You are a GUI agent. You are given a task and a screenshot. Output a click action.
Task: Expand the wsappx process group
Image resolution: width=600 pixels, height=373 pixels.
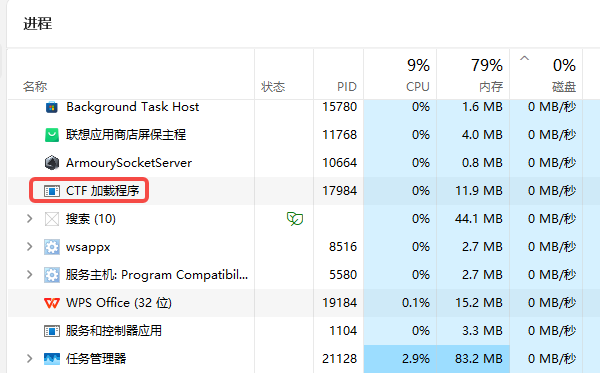click(29, 247)
